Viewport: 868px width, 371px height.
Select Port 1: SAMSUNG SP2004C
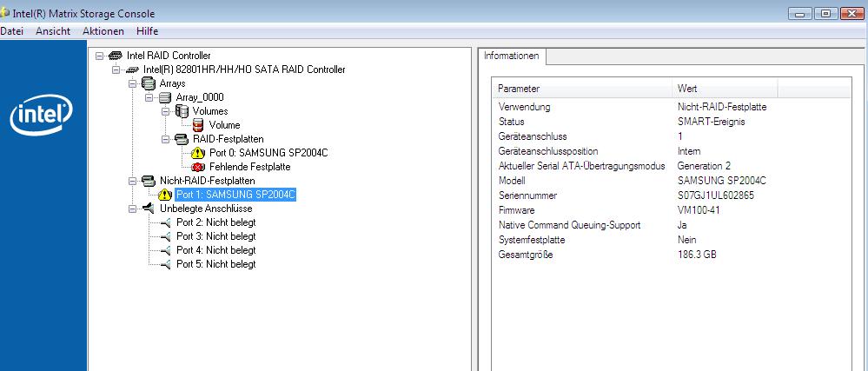click(235, 195)
